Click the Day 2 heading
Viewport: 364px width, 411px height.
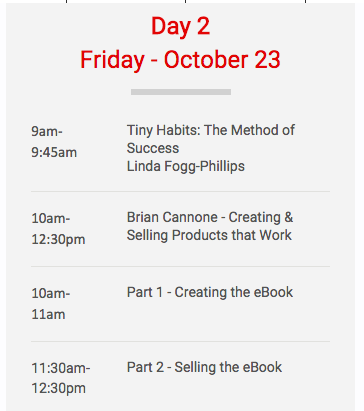coord(180,26)
